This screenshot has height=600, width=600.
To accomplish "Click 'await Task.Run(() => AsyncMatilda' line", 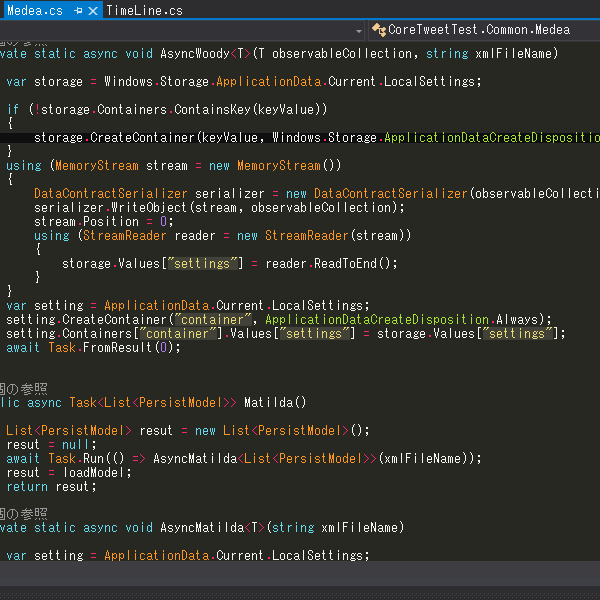I will pyautogui.click(x=244, y=458).
